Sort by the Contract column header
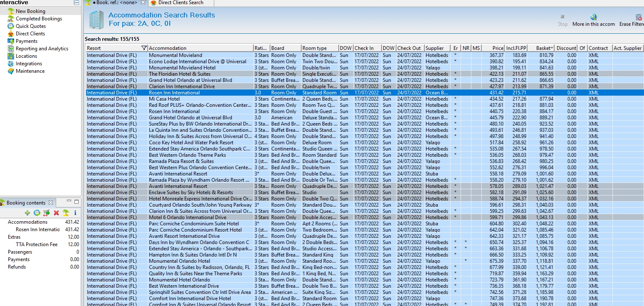This screenshot has width=644, height=306. click(599, 48)
